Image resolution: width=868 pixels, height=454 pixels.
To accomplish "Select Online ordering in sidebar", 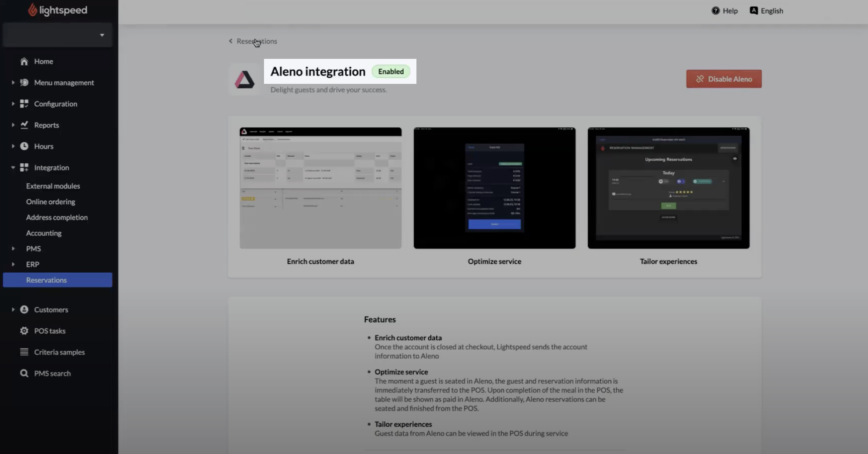I will pyautogui.click(x=51, y=202).
